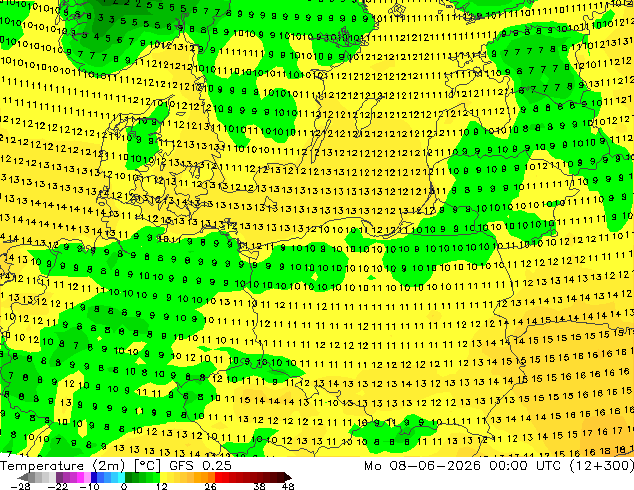The image size is (634, 490).
Task: Pick the dark blue swatch at -10
Action: point(94,477)
